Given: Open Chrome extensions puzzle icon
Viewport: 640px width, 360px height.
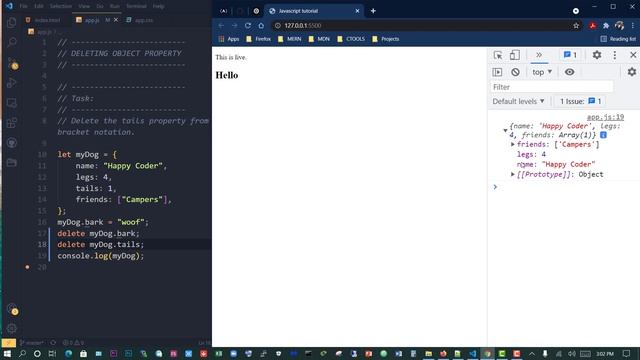Looking at the screenshot, I should [606, 25].
